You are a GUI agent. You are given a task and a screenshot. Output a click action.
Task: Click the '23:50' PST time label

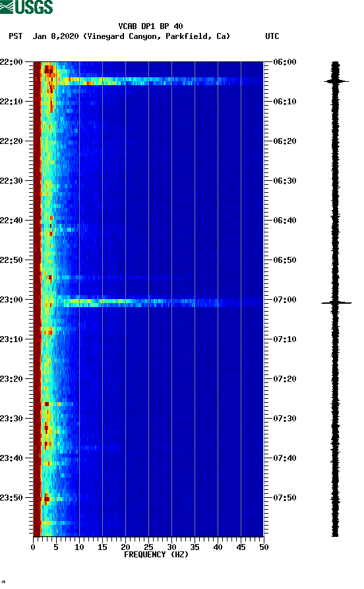pos(11,498)
